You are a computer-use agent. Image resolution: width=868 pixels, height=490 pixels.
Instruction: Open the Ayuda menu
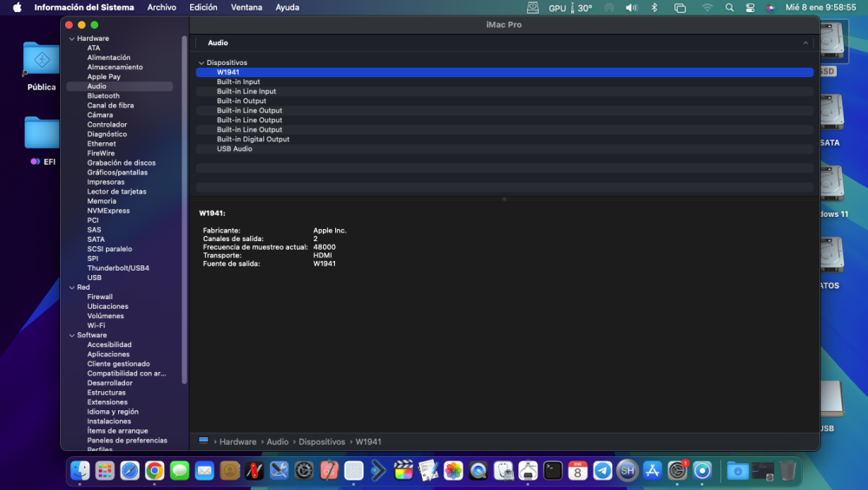pyautogui.click(x=287, y=7)
